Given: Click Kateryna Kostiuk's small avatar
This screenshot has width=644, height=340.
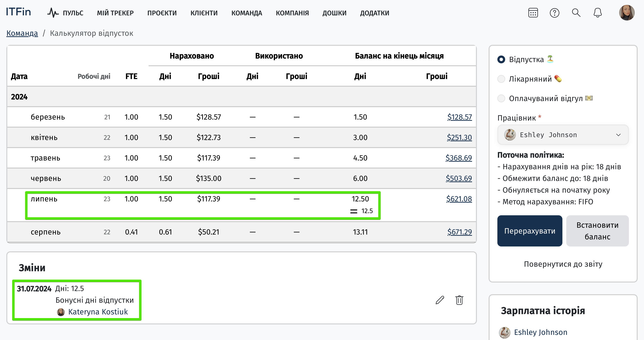Looking at the screenshot, I should click(61, 312).
